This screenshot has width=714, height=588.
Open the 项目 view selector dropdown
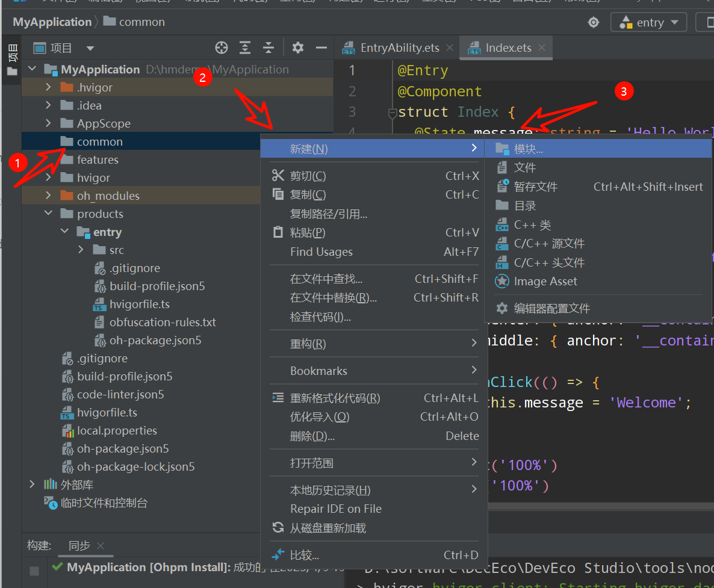(90, 48)
